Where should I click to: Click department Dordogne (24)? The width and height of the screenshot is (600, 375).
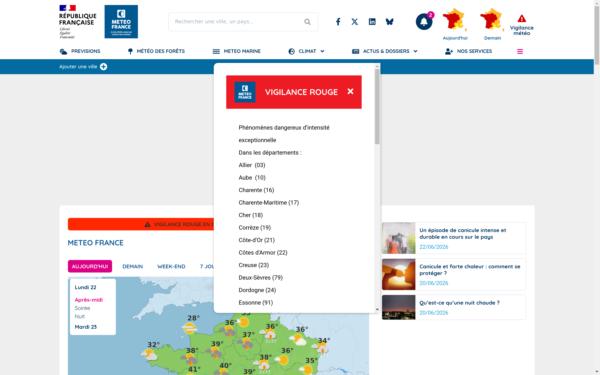pyautogui.click(x=257, y=290)
